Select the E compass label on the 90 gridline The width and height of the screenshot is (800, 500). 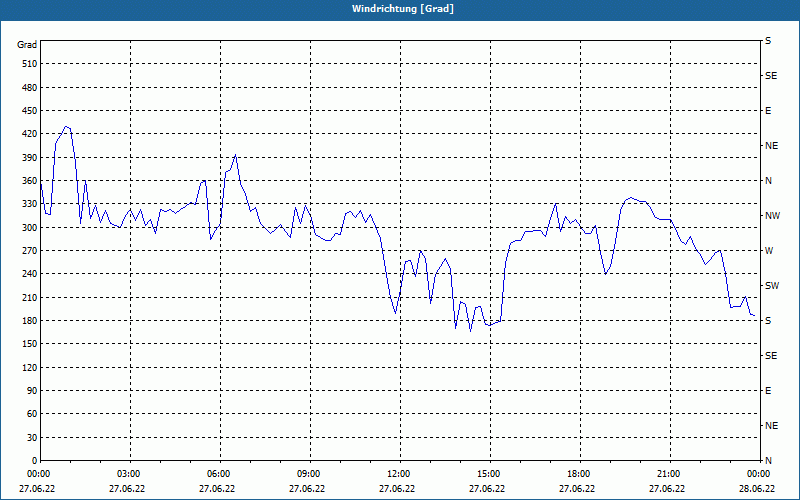(x=768, y=391)
